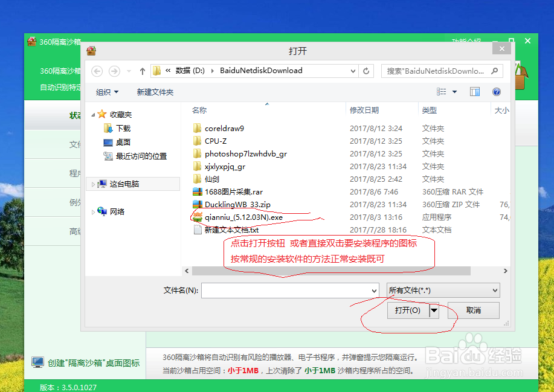Open the help icon in the dialog toolbar
The width and height of the screenshot is (554, 392).
pyautogui.click(x=497, y=91)
